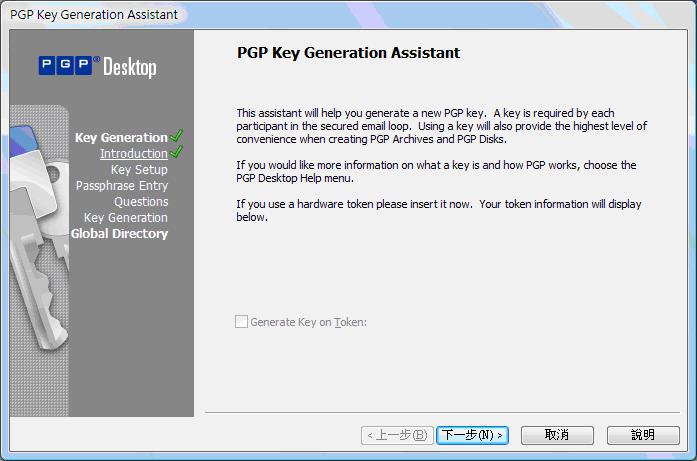Click the green checkmark beside bold Key Generation
The width and height of the screenshot is (697, 461).
[177, 136]
